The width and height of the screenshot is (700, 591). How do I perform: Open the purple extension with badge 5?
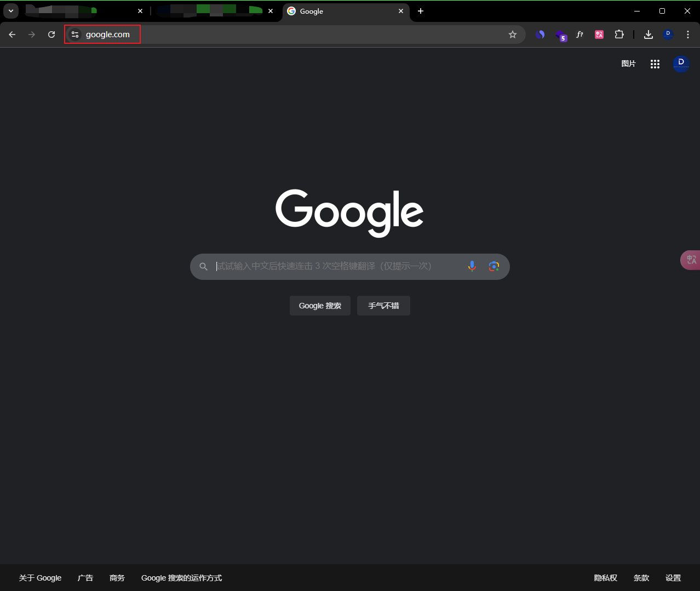(x=560, y=35)
